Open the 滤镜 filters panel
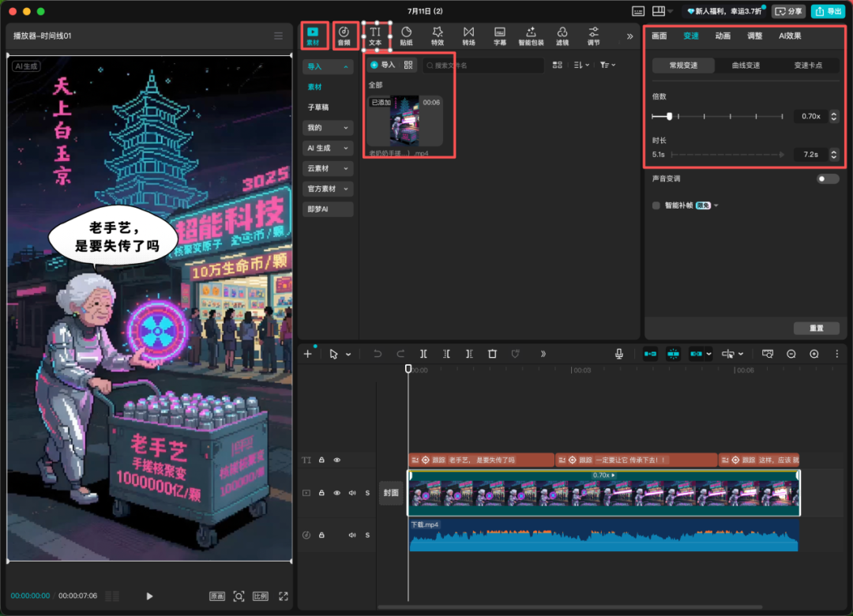The image size is (853, 616). [562, 36]
